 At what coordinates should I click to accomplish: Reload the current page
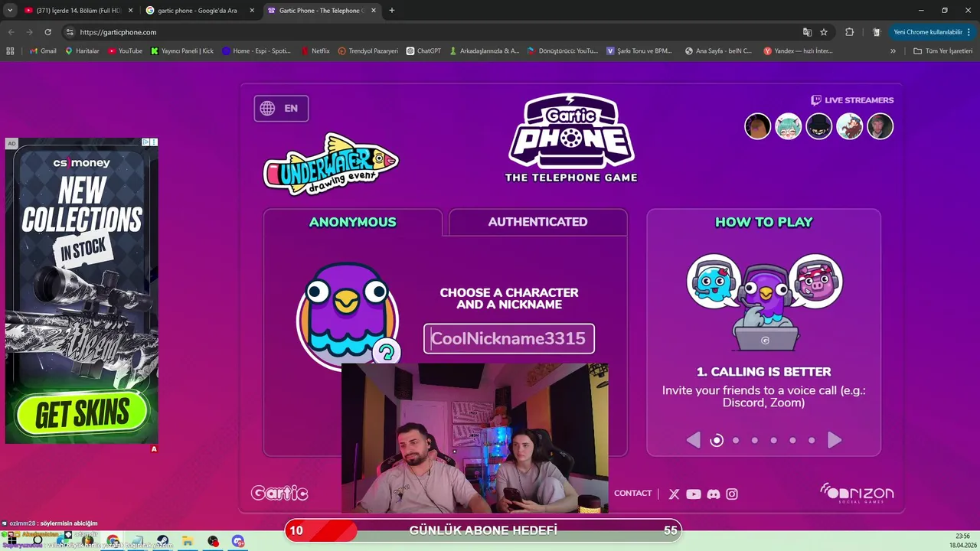pos(47,32)
